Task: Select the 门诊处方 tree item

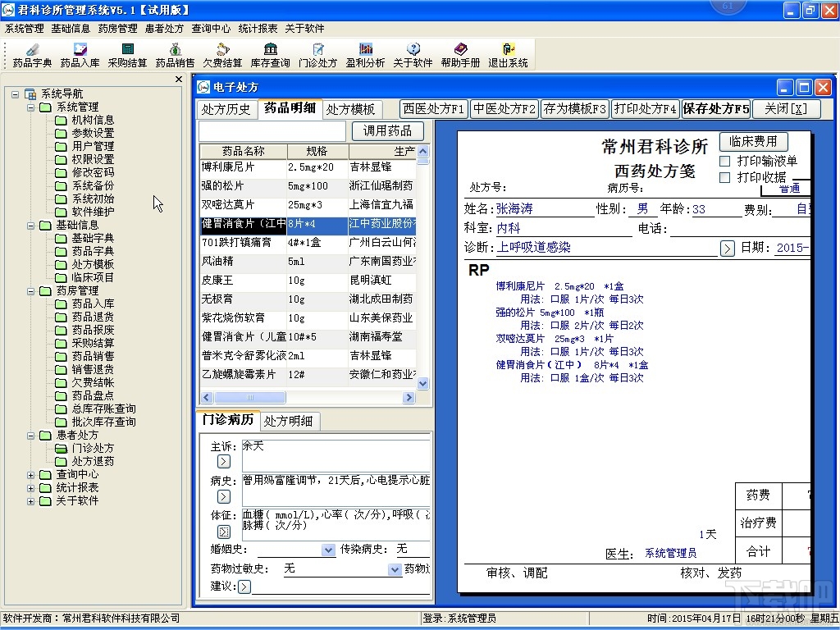Action: tap(93, 448)
